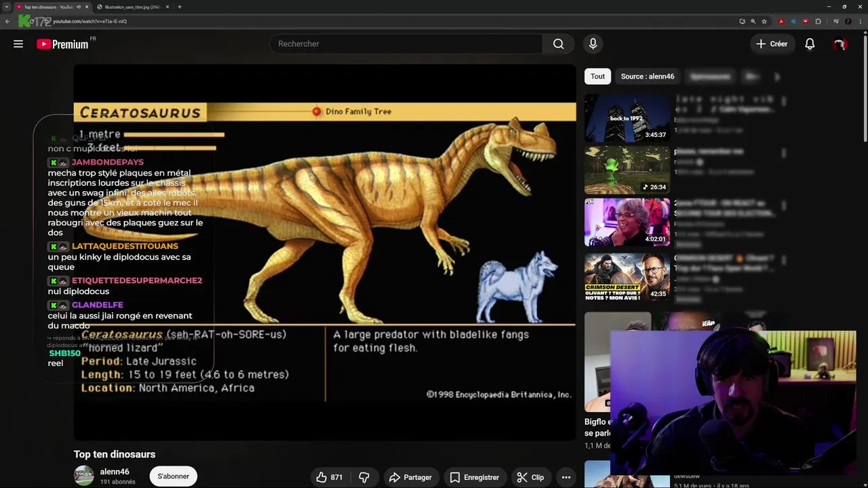Screen dimensions: 868x488
Task: Open the 4:02:01 video thumbnail
Action: tap(627, 222)
